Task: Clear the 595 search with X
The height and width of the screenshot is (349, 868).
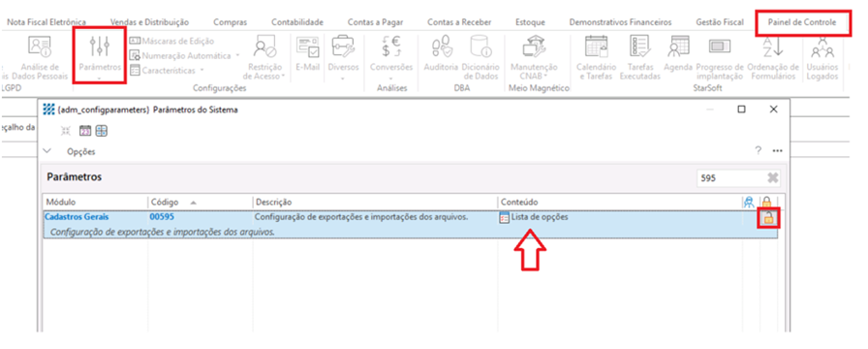Action: pos(773,178)
